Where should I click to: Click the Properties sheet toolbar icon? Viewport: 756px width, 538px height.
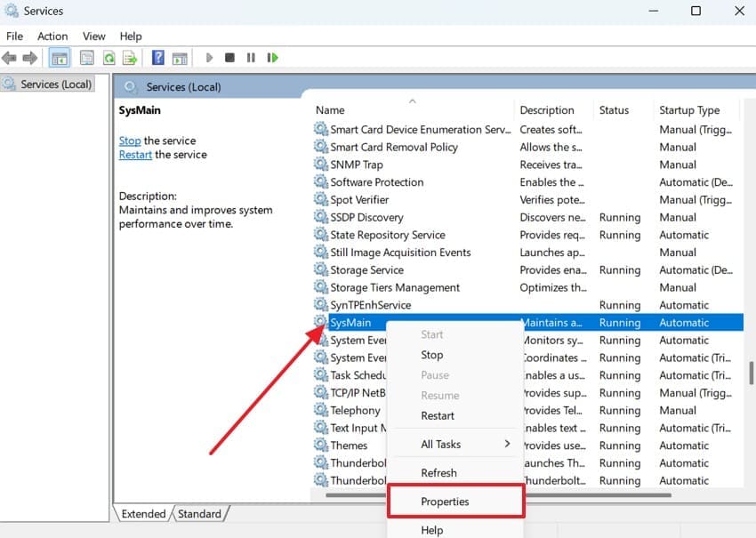coord(87,59)
